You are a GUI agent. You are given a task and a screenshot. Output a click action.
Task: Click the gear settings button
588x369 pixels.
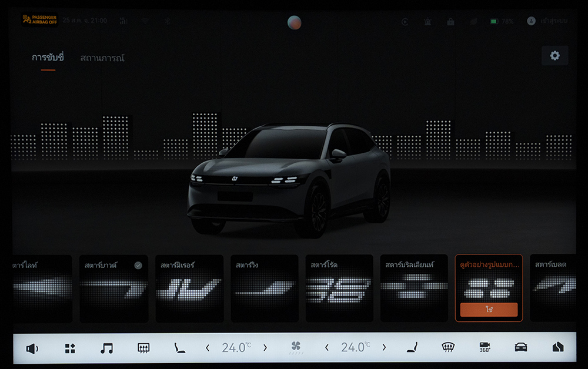tap(554, 56)
